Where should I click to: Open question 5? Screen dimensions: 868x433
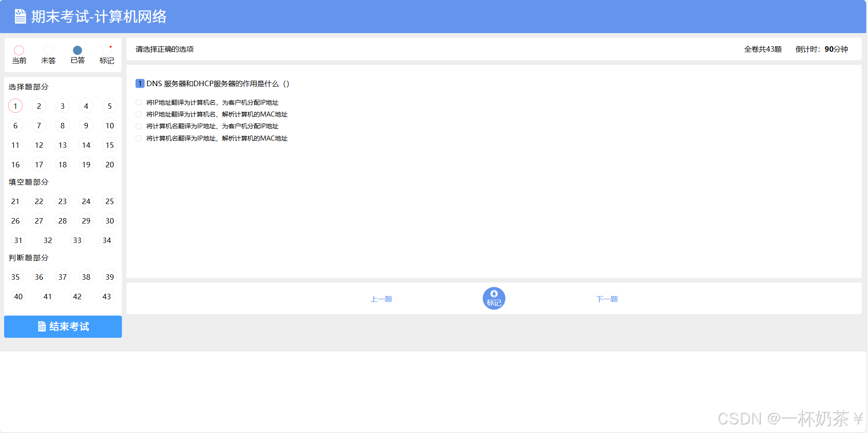pyautogui.click(x=110, y=106)
